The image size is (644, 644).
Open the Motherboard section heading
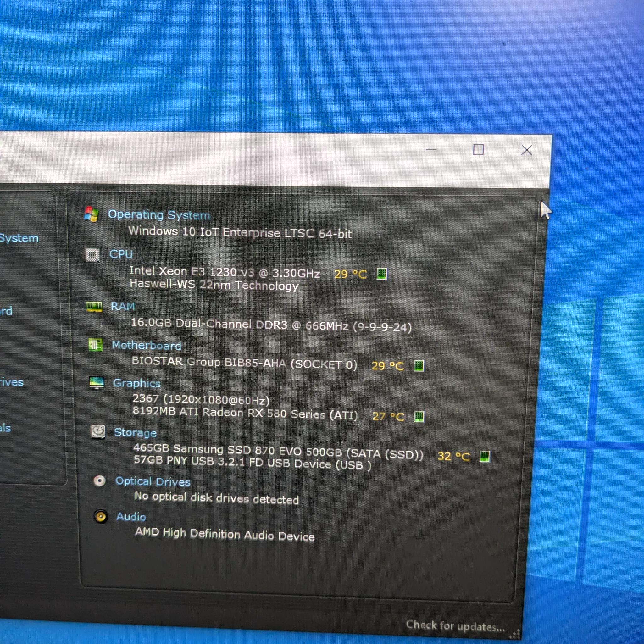click(147, 345)
